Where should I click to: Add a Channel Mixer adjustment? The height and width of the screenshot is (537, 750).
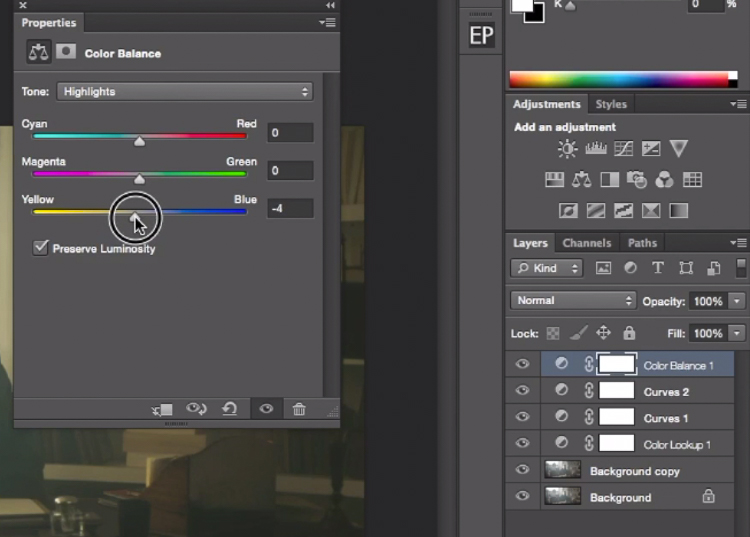pyautogui.click(x=664, y=180)
